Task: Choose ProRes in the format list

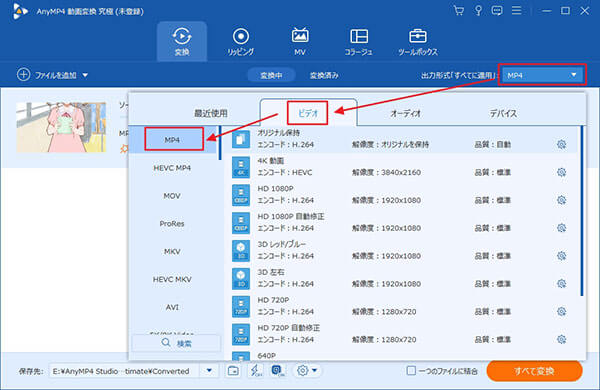Action: [x=172, y=224]
